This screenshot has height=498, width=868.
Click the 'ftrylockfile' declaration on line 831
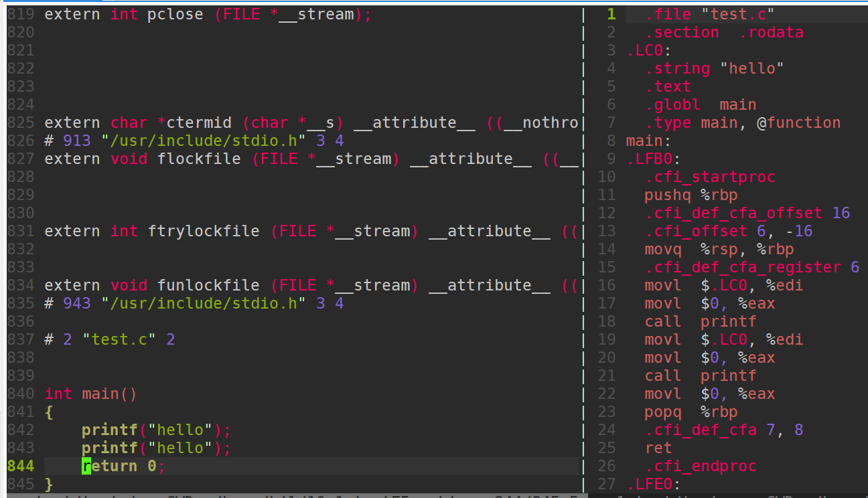coord(311,231)
